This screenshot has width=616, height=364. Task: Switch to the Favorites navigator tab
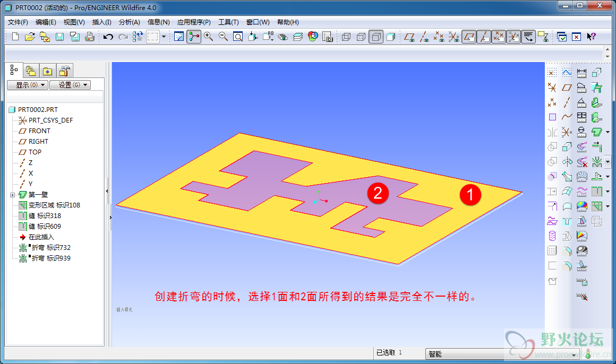tap(48, 71)
